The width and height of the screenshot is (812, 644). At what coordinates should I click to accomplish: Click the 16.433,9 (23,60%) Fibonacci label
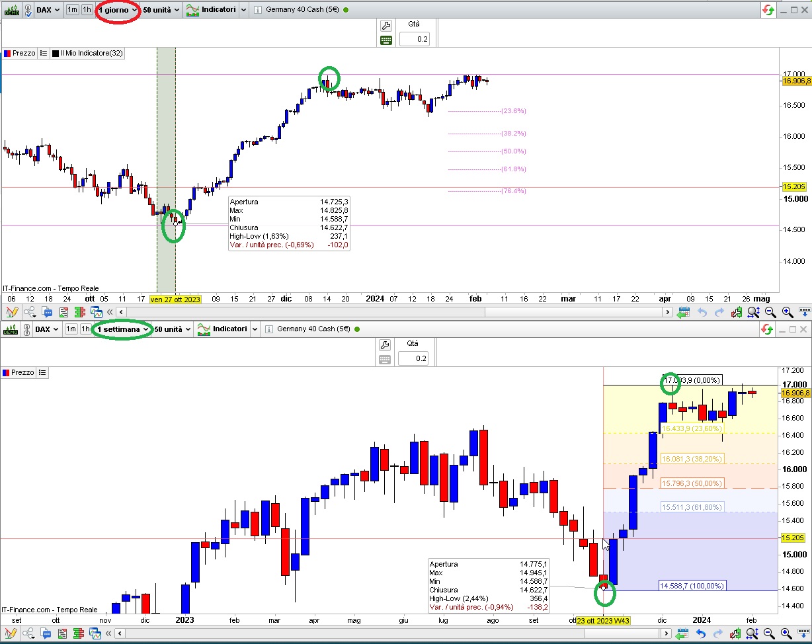pos(692,428)
